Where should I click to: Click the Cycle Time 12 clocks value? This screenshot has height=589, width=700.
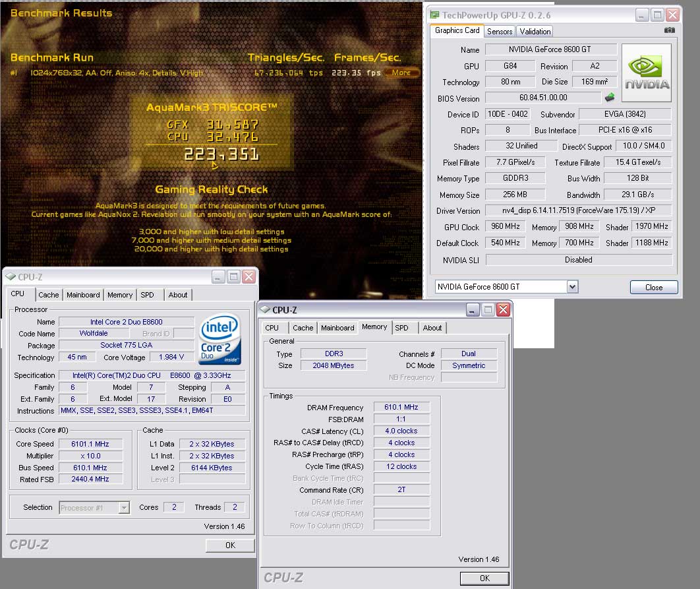(401, 466)
